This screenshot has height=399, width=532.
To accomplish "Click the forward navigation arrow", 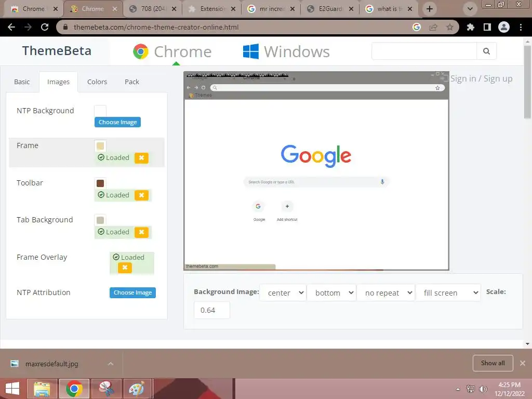I will pos(28,27).
